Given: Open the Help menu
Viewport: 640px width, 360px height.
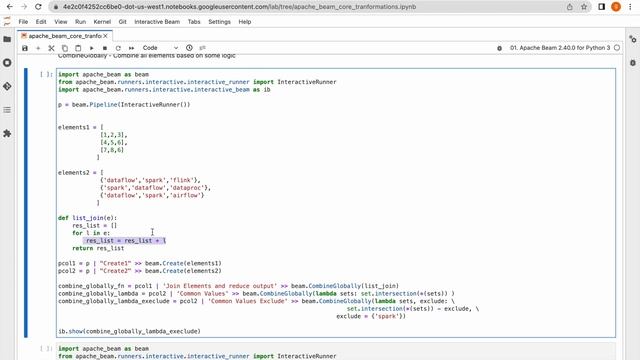Looking at the screenshot, I should (x=244, y=22).
